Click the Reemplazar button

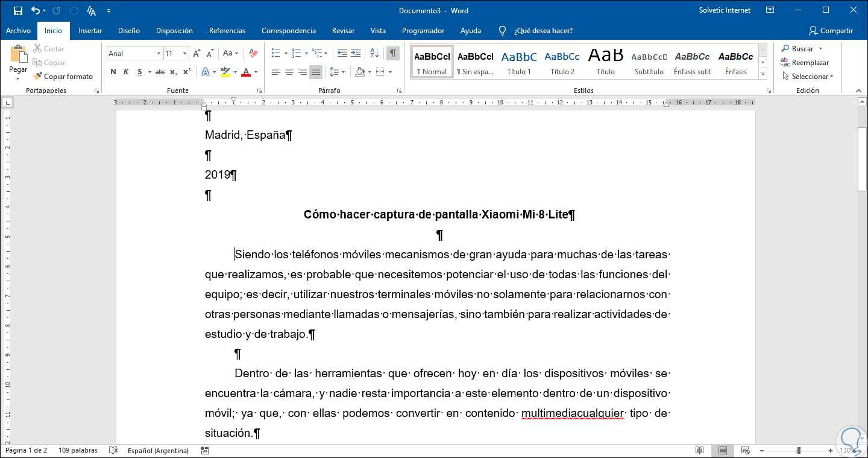tap(805, 63)
